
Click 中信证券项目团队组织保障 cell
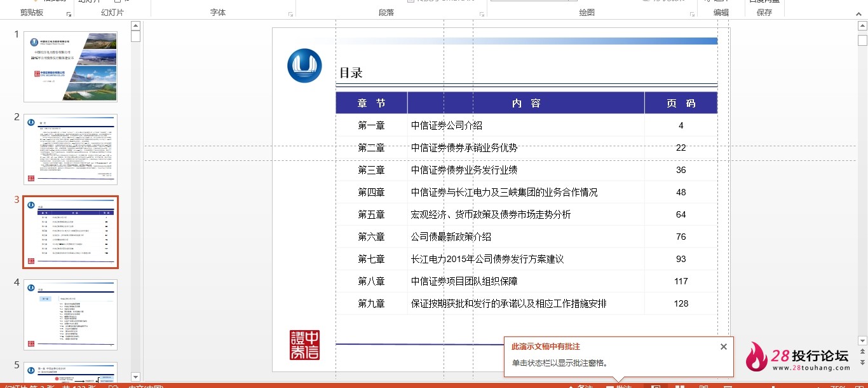[x=526, y=281]
